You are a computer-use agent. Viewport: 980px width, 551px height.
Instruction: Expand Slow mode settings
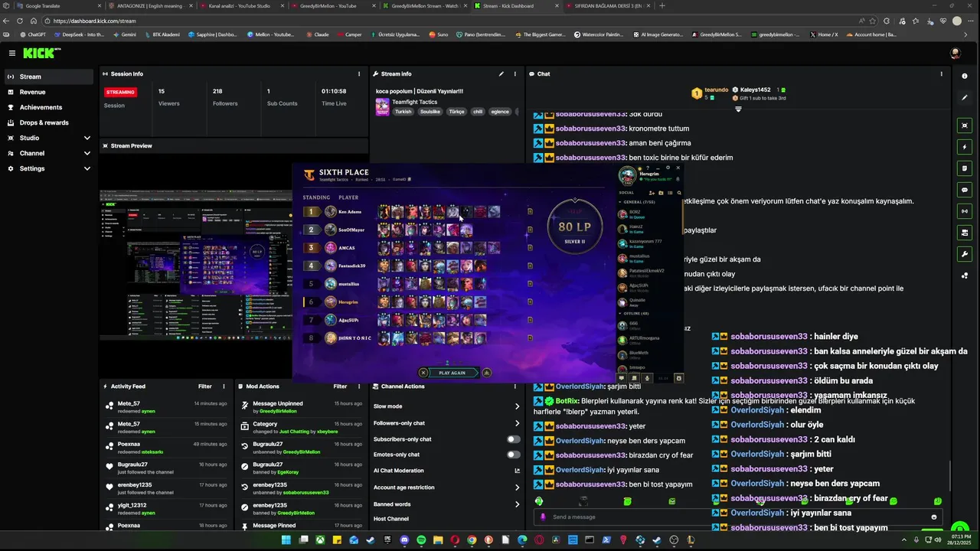[x=517, y=406]
